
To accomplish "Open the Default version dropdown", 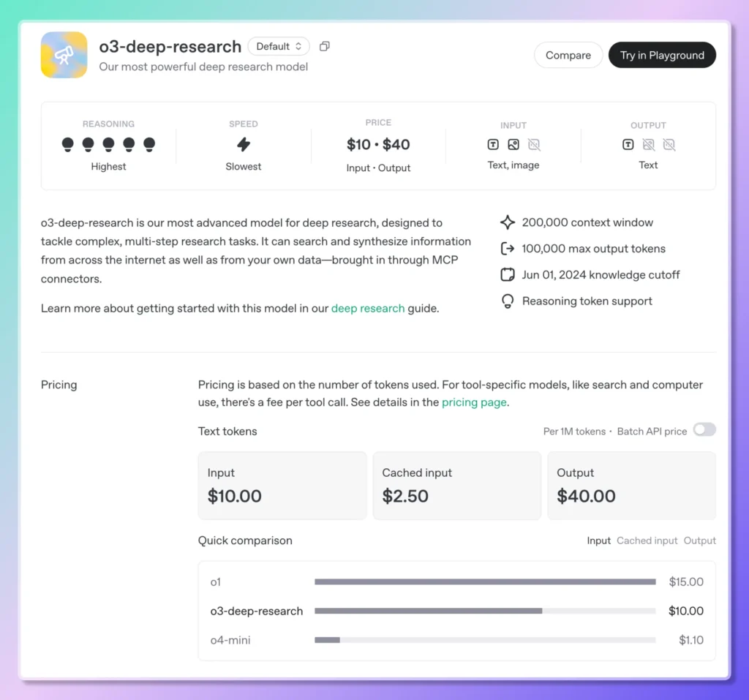I will (279, 47).
